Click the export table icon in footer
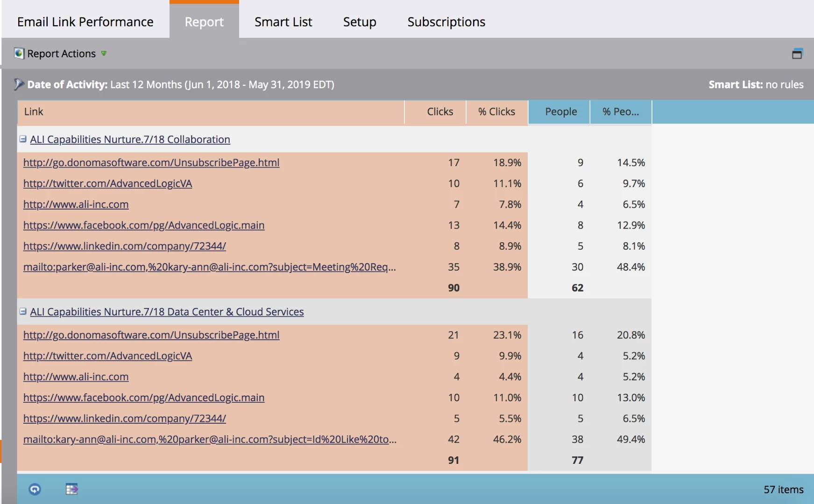The width and height of the screenshot is (814, 504). [x=71, y=489]
